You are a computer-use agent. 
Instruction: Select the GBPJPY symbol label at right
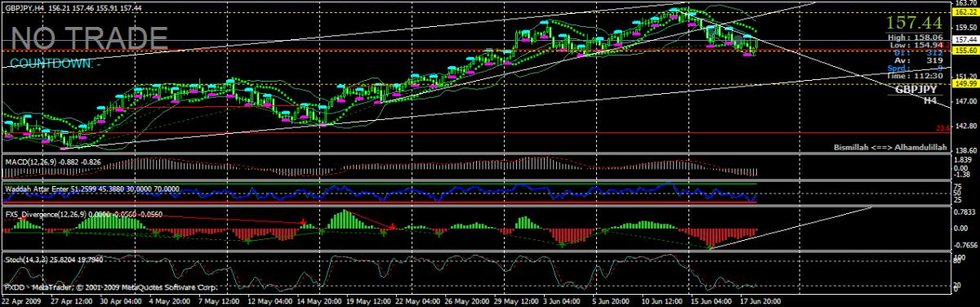tap(916, 90)
